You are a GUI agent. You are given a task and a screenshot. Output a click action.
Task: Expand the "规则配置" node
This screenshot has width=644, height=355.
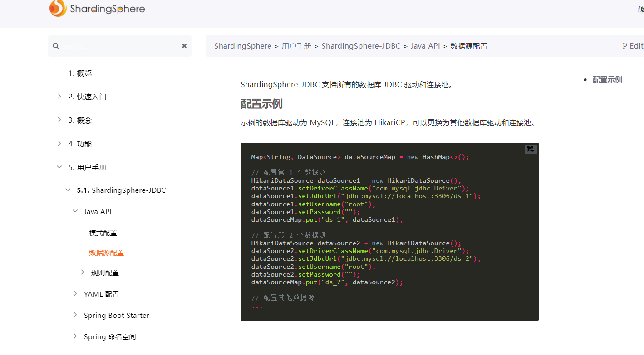pos(82,272)
